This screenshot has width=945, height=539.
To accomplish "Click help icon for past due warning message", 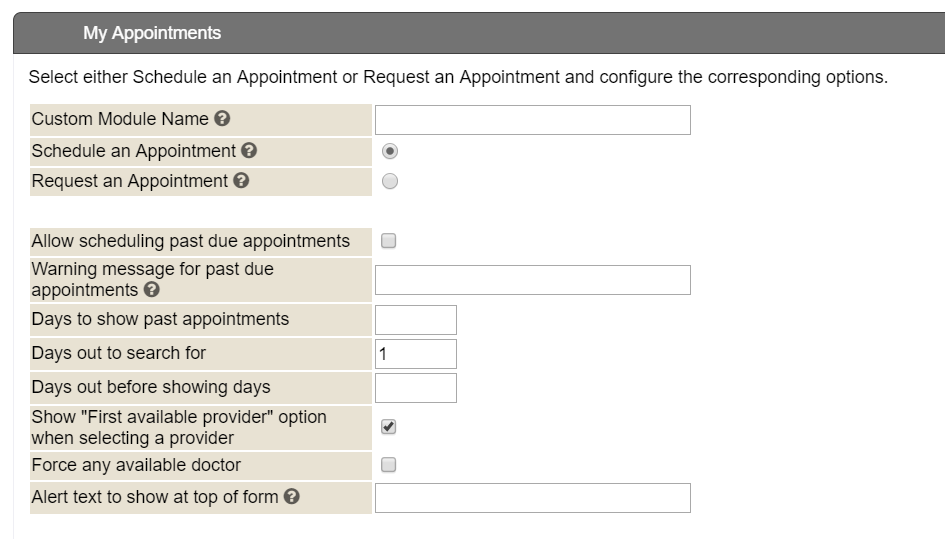I will tap(152, 291).
